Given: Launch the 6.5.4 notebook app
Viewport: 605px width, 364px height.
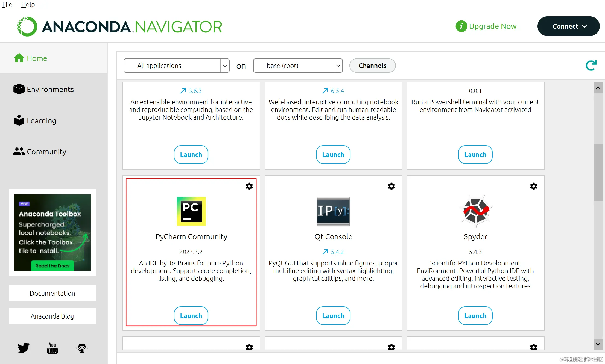Looking at the screenshot, I should (333, 154).
